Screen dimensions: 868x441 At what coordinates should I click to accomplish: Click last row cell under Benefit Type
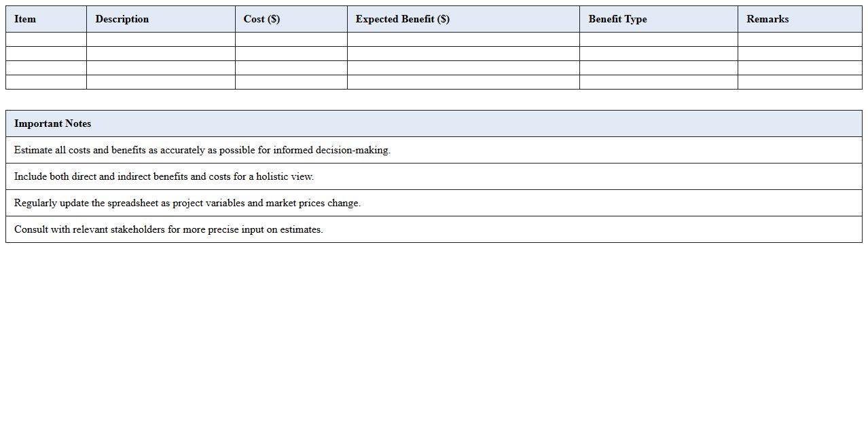[x=658, y=82]
